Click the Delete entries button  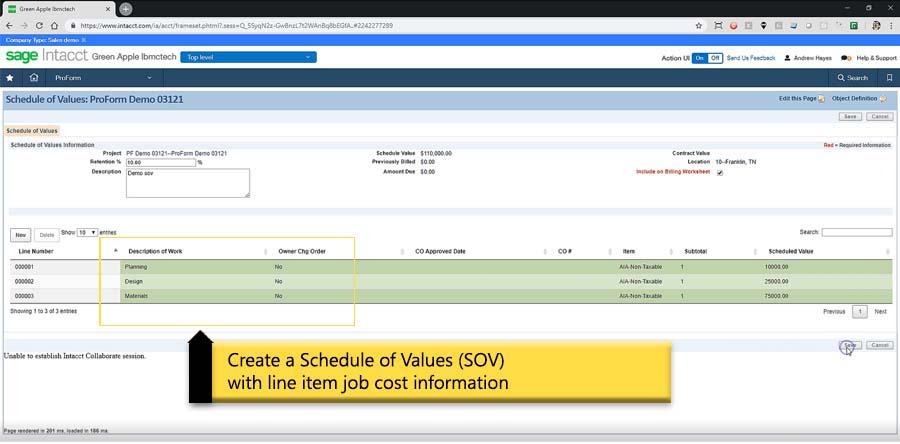pos(46,235)
